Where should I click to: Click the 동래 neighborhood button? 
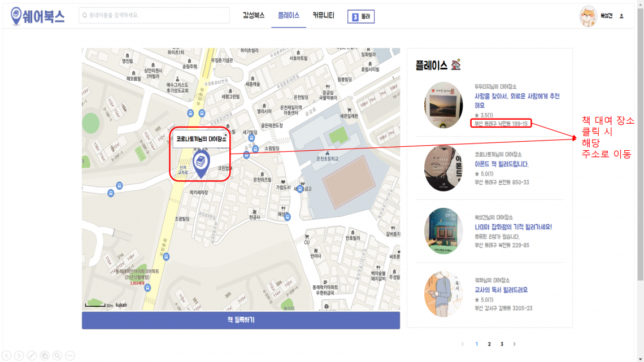click(361, 16)
